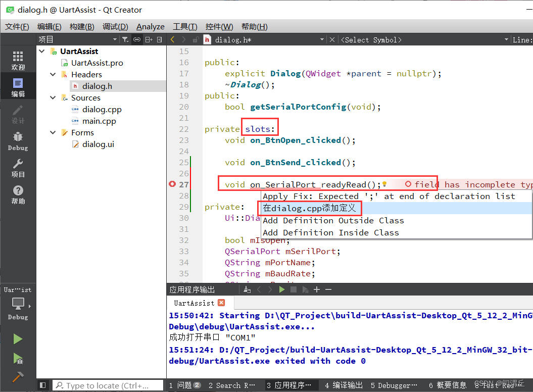The width and height of the screenshot is (533, 392).
Task: Open the 文件(F) menu
Action: [x=17, y=26]
